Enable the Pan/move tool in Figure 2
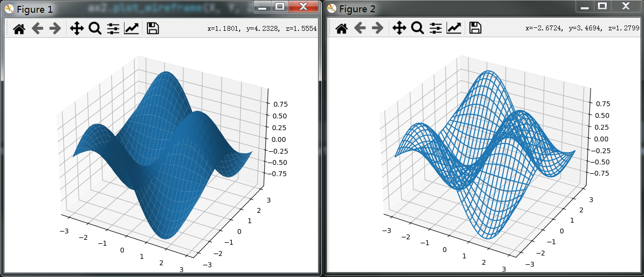 399,29
